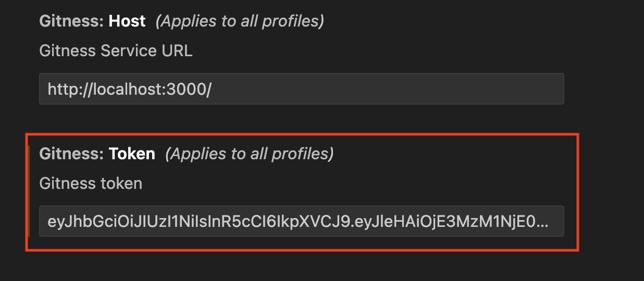Focus the Gitness Host URL input field

pyautogui.click(x=301, y=89)
